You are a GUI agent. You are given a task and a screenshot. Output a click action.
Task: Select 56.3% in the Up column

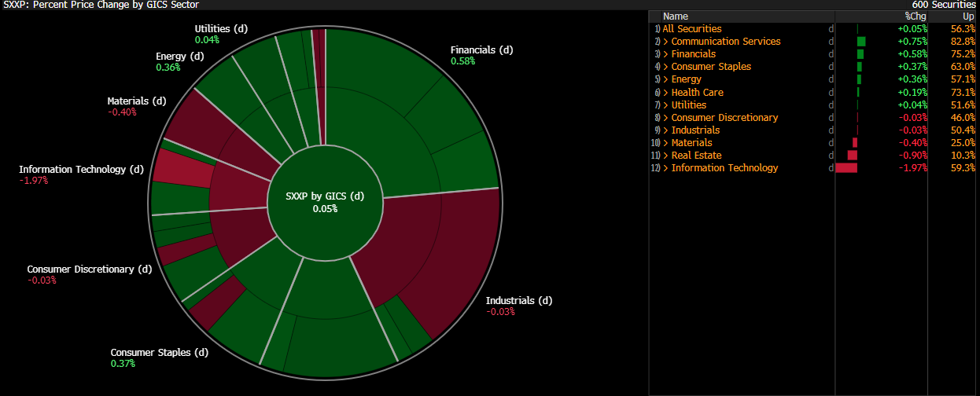click(x=962, y=29)
